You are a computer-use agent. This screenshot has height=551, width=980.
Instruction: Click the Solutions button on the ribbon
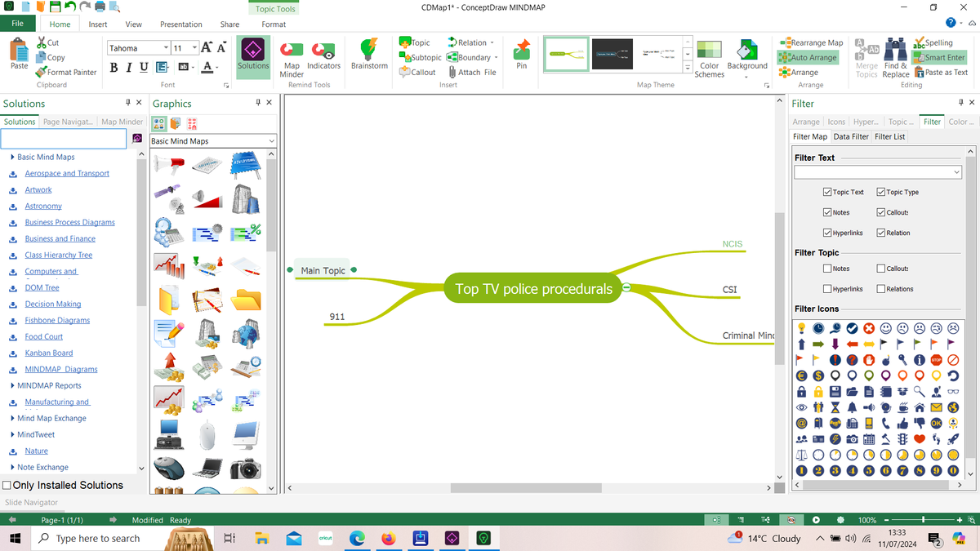point(253,57)
